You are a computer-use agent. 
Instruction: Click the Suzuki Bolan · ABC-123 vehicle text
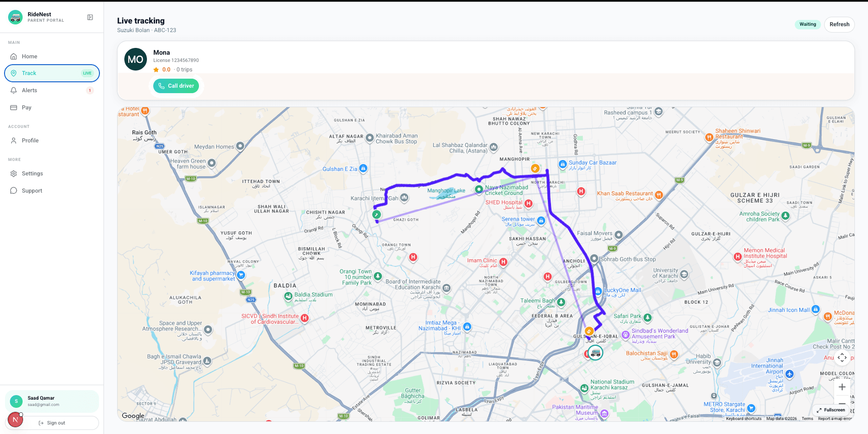(x=146, y=30)
